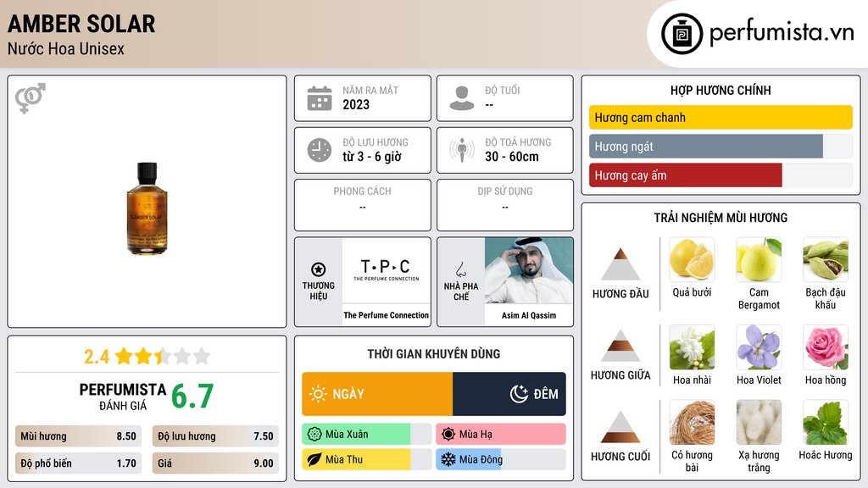Click the sun icon in Ngày bar

319,394
